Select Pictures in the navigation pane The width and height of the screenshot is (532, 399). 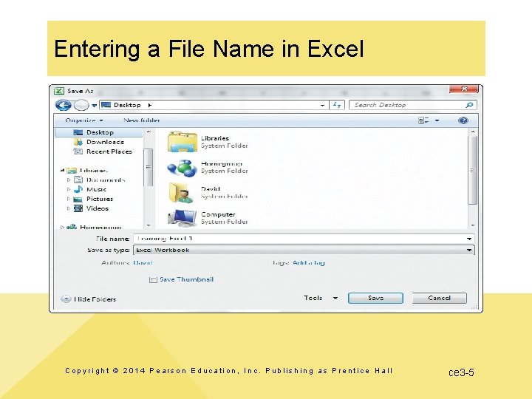(x=93, y=199)
